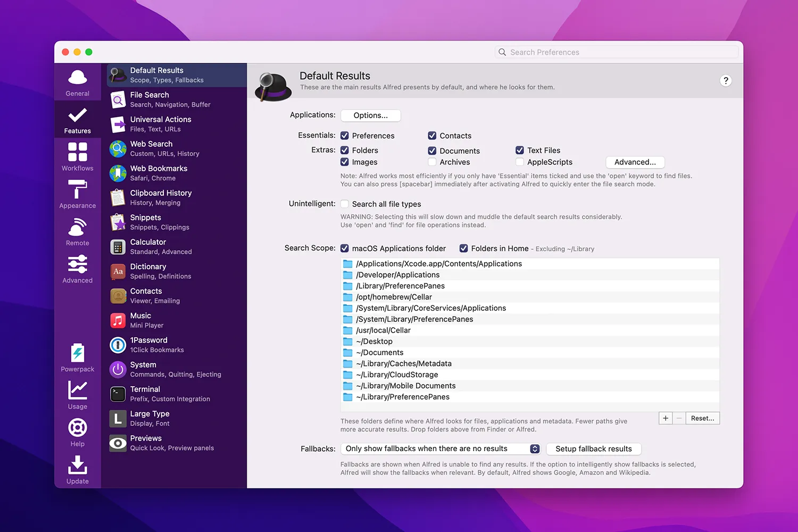
Task: Click the Advanced... button for extras
Action: 635,162
